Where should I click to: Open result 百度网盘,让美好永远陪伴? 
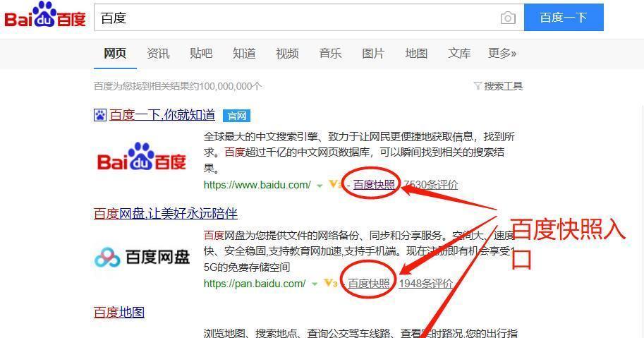166,214
